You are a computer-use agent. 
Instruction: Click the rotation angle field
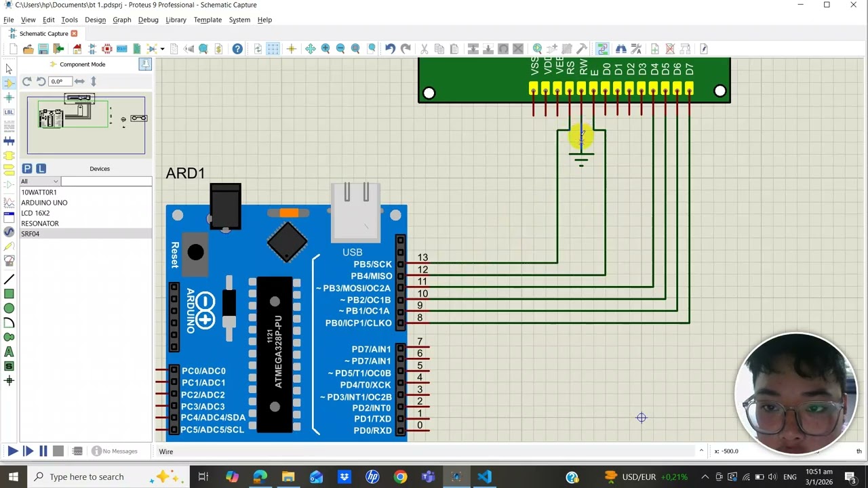click(x=59, y=81)
